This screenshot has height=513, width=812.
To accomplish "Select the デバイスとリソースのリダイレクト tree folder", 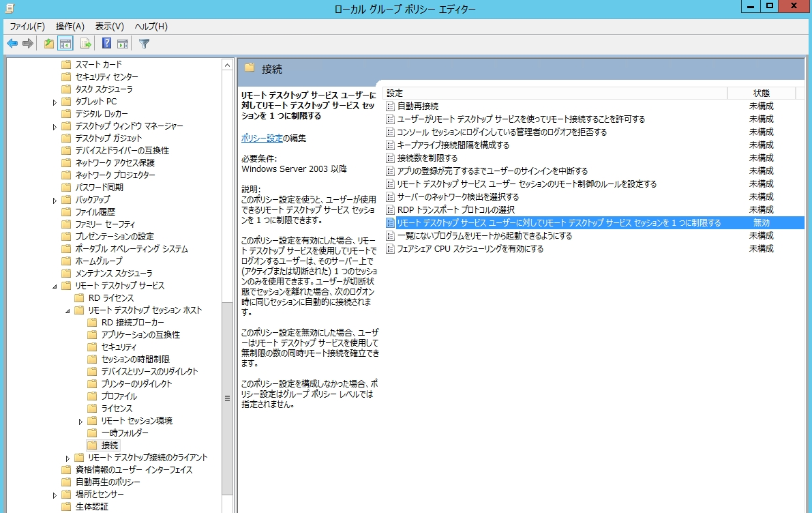I will [150, 372].
